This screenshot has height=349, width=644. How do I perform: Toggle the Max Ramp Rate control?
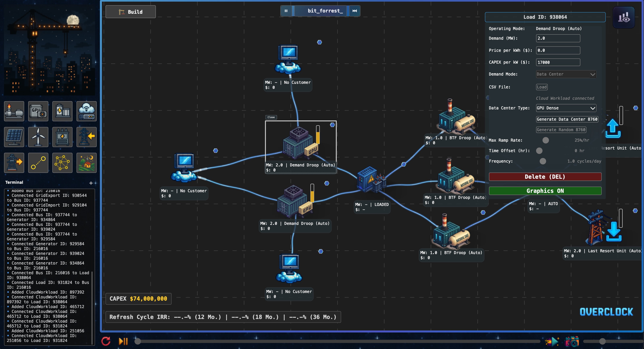tap(546, 140)
